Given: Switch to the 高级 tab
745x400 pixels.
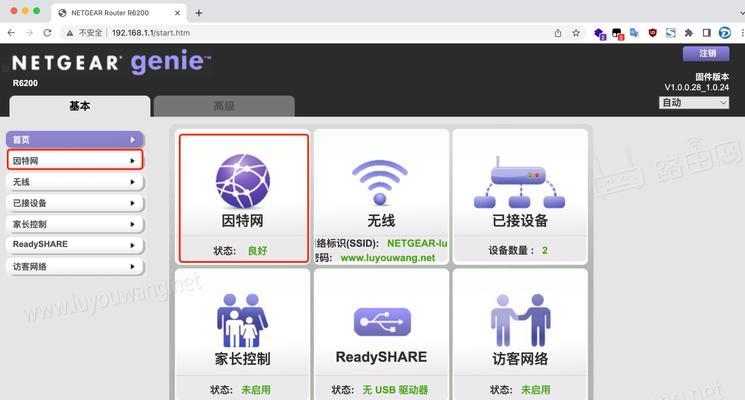Looking at the screenshot, I should [224, 106].
